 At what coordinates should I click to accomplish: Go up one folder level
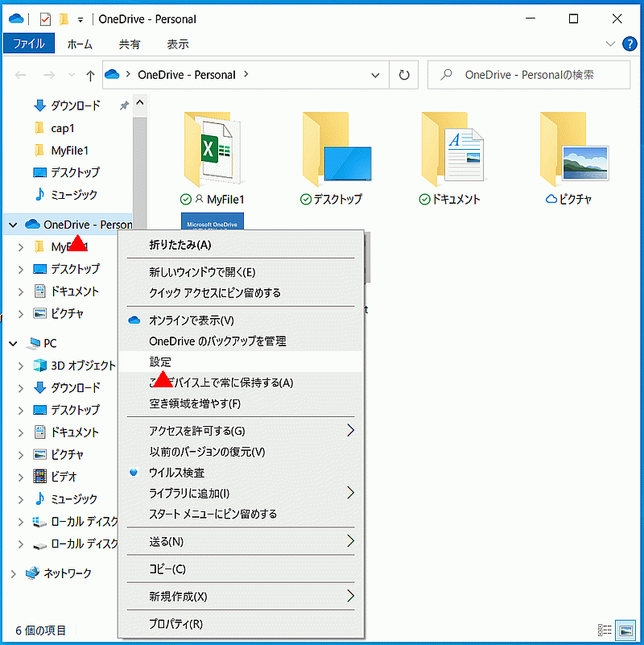(90, 75)
